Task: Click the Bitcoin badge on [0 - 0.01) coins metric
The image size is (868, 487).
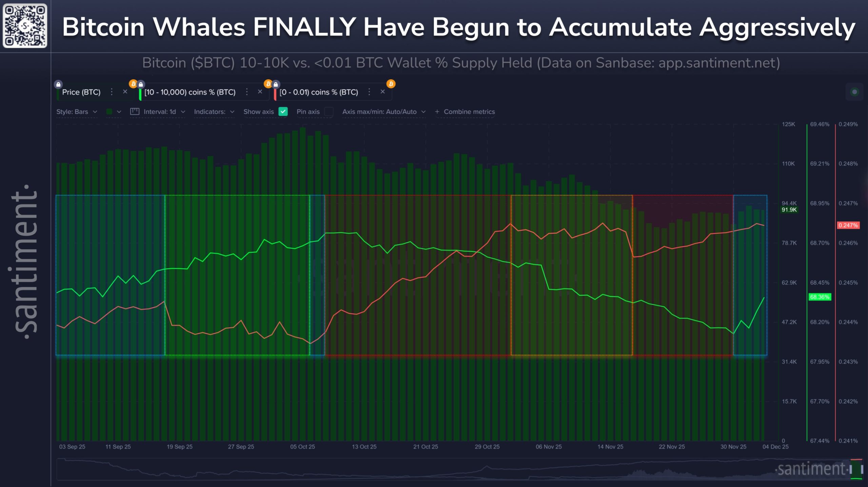Action: point(268,84)
